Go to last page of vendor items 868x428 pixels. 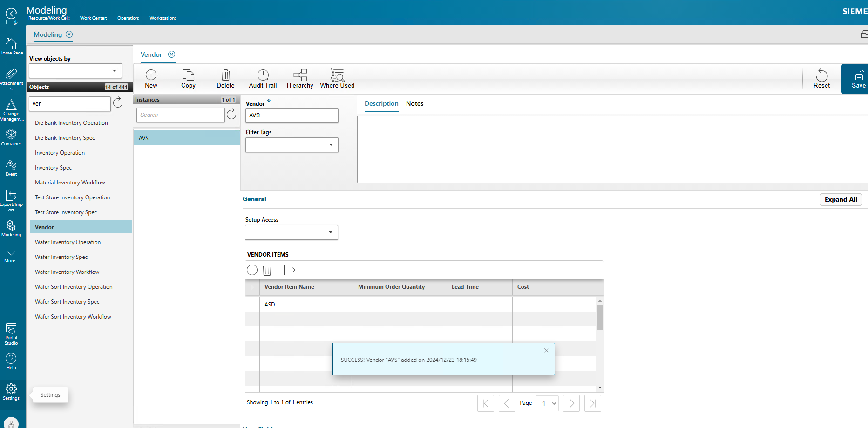click(x=593, y=403)
